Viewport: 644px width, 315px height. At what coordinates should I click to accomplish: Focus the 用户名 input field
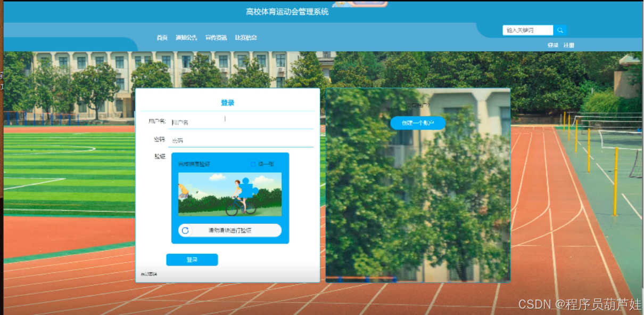[x=241, y=122]
